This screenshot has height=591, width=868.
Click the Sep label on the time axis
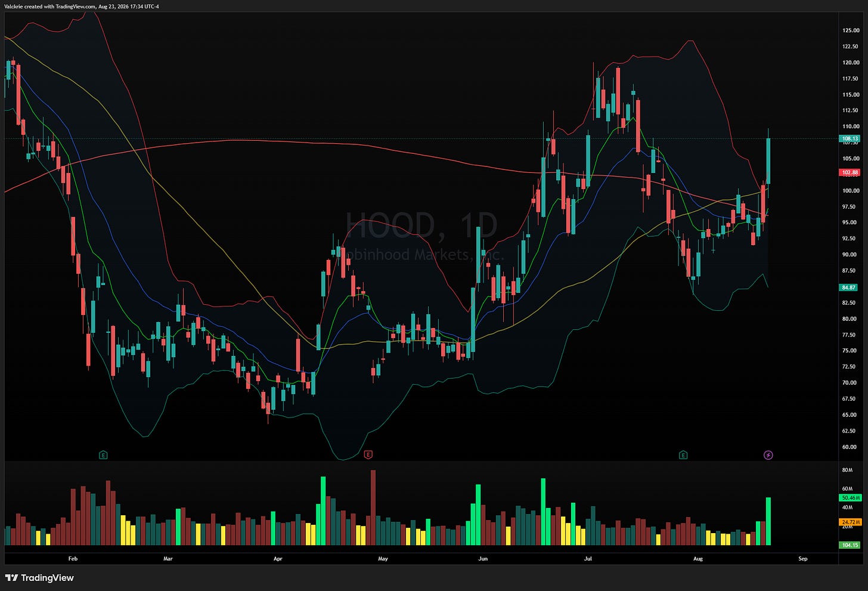pos(803,559)
